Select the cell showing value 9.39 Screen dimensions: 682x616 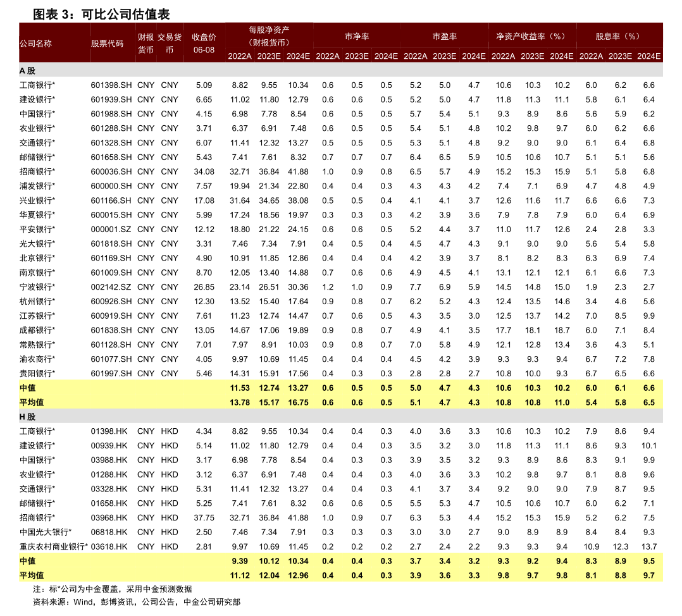pos(240,561)
